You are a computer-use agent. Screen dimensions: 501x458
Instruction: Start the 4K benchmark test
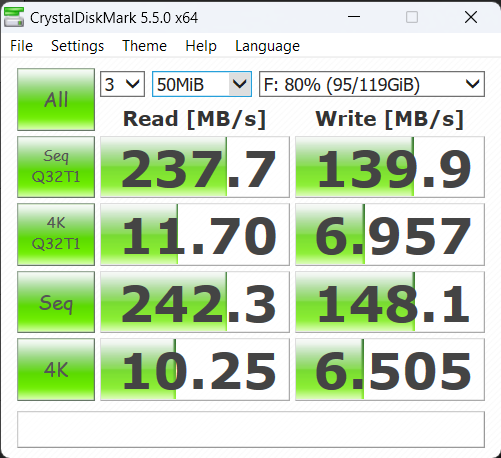(56, 369)
